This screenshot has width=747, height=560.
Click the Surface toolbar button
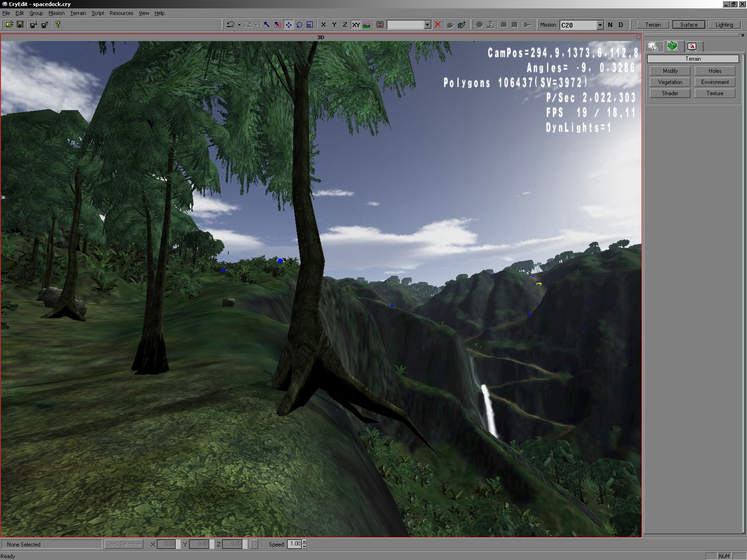click(689, 25)
